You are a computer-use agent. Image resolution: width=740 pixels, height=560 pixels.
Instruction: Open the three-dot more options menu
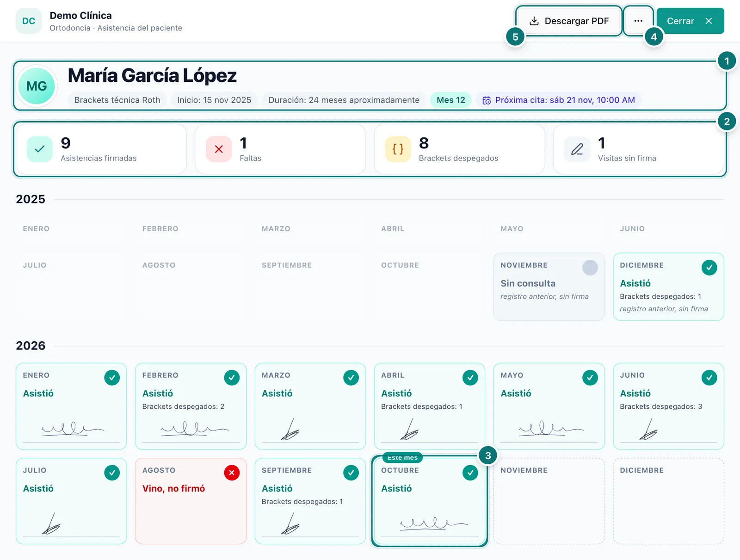(638, 21)
